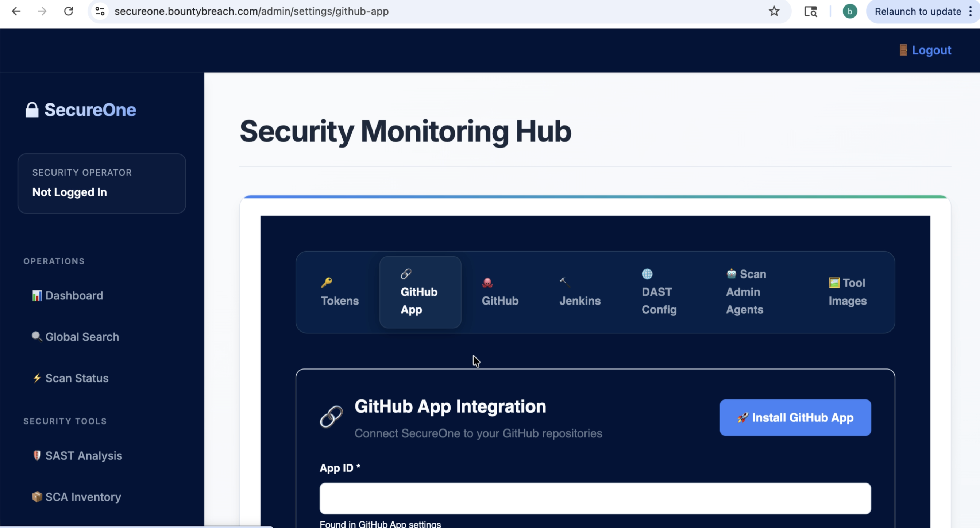Screen dimensions: 980x528
Task: Open the DAST Config tab
Action: 659,292
